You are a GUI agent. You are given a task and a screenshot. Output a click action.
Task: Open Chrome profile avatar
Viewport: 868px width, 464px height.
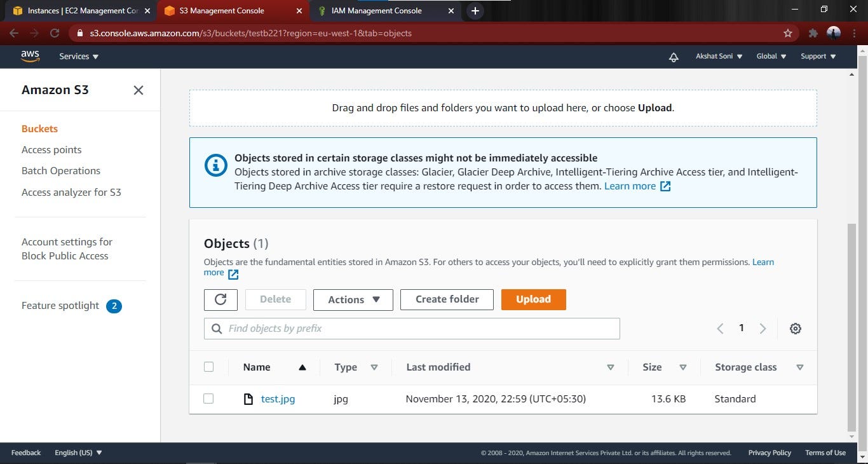(x=834, y=33)
